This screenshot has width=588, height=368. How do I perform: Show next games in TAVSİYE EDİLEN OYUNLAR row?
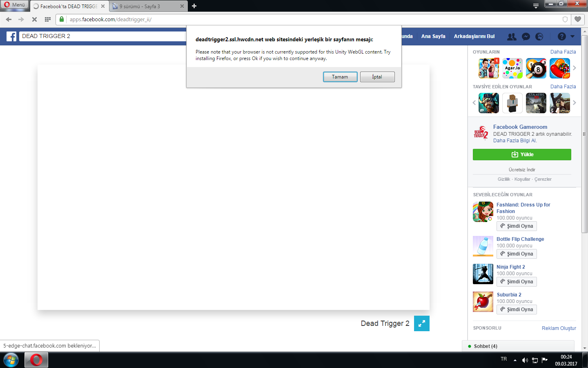575,103
